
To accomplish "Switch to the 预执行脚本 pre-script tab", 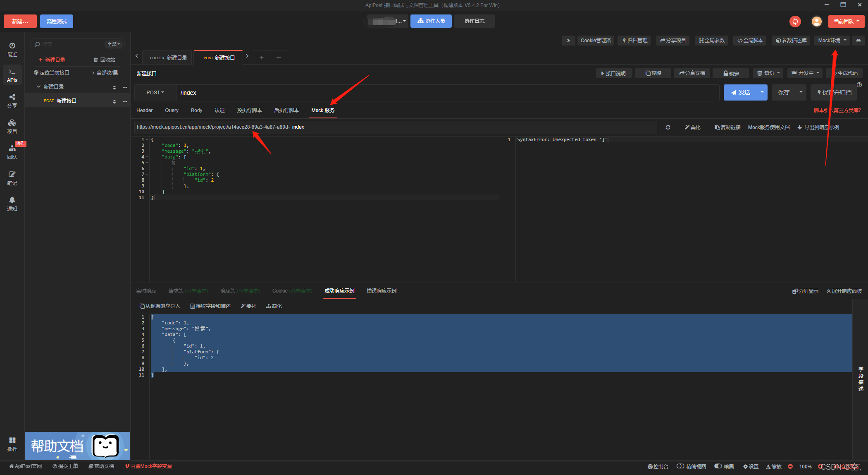I will (249, 110).
